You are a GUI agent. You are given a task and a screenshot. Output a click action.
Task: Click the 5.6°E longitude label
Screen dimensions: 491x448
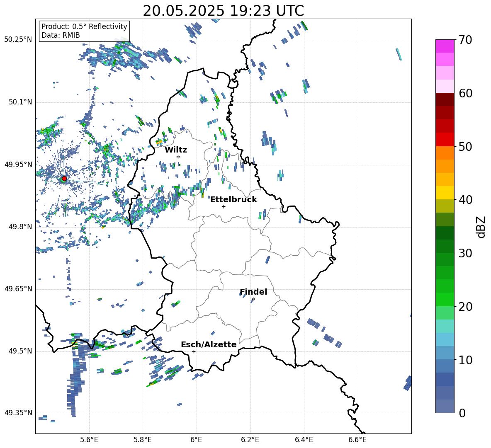tap(89, 440)
